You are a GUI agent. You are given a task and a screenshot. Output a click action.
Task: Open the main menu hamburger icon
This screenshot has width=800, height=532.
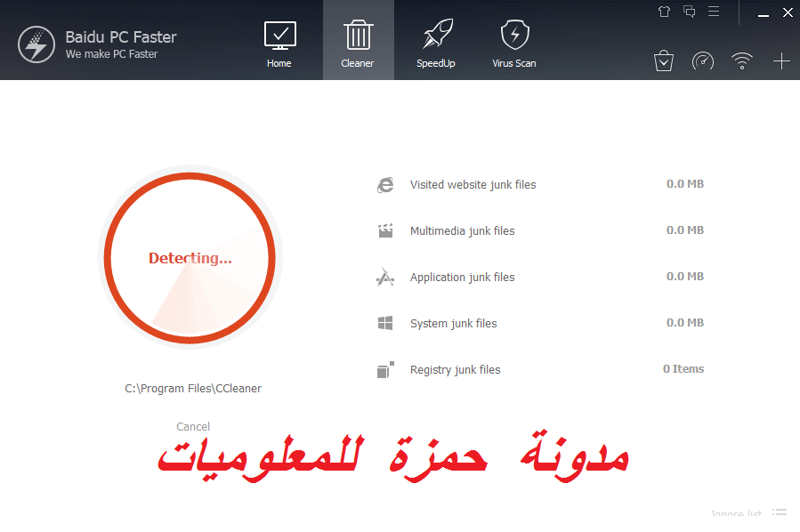(x=714, y=12)
